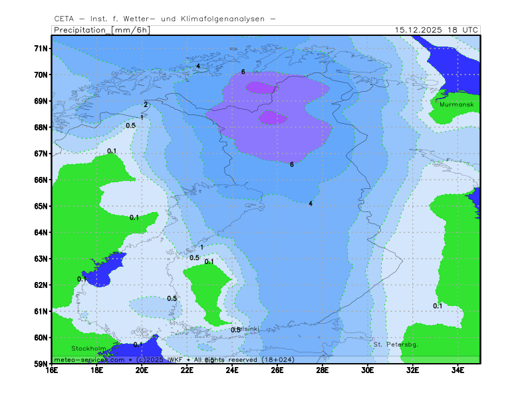Viewport: 532px width, 399px height.
Task: Click the 71N latitude axis label
Action: [x=41, y=49]
